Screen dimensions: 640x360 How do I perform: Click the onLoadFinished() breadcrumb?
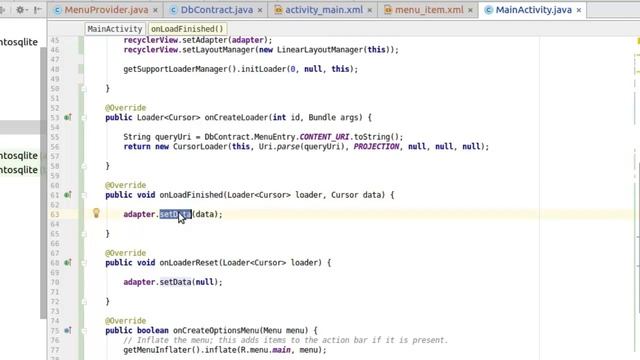coord(187,29)
